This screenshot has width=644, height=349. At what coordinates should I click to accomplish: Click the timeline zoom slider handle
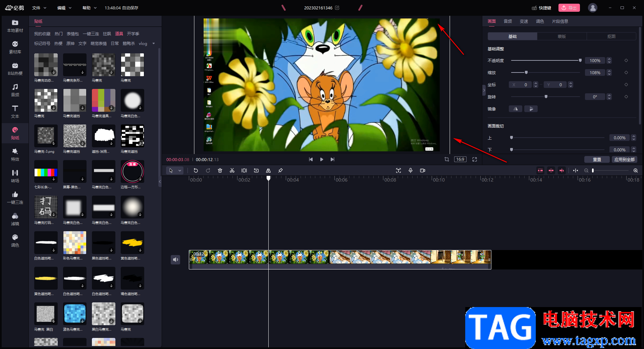(593, 170)
